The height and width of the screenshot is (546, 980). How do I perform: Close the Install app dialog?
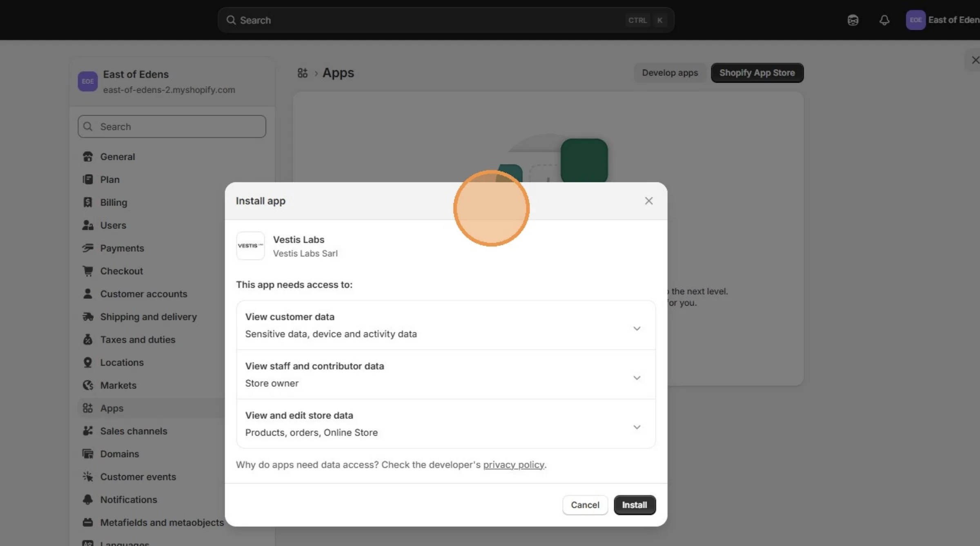tap(649, 201)
